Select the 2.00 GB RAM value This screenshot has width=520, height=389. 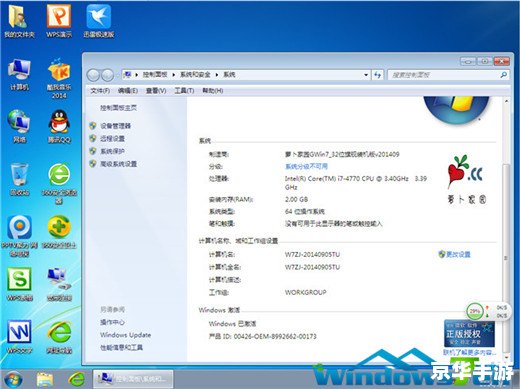pyautogui.click(x=296, y=199)
